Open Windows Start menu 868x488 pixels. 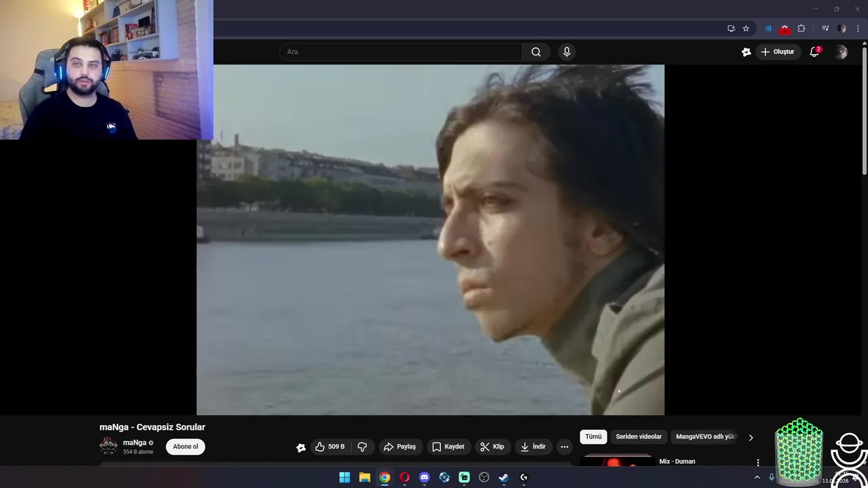pos(344,477)
